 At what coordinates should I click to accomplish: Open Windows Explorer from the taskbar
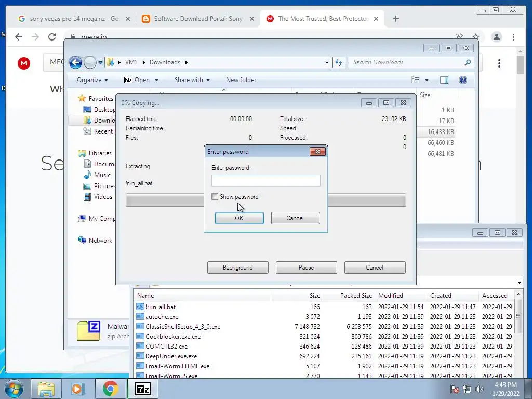46,389
